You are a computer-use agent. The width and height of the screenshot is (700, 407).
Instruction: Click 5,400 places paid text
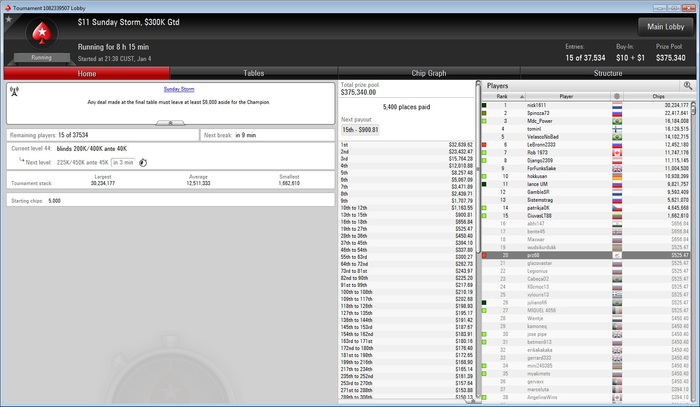coord(406,107)
